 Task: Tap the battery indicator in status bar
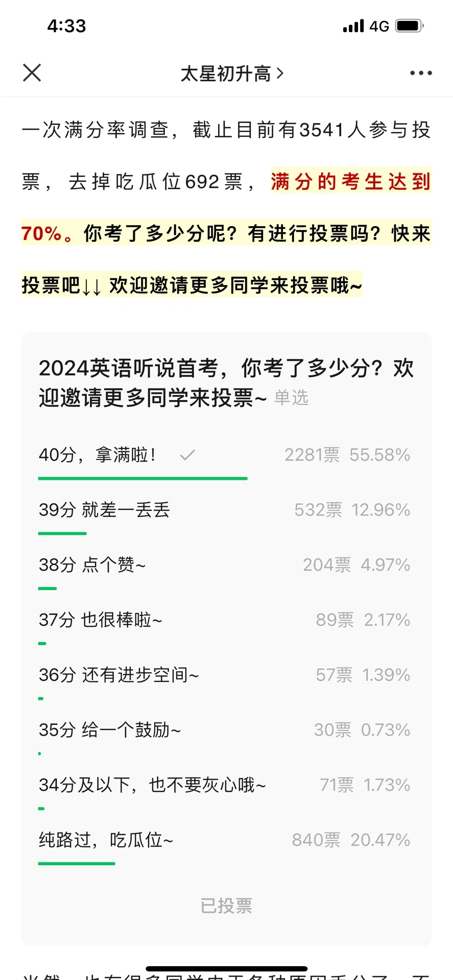(410, 26)
